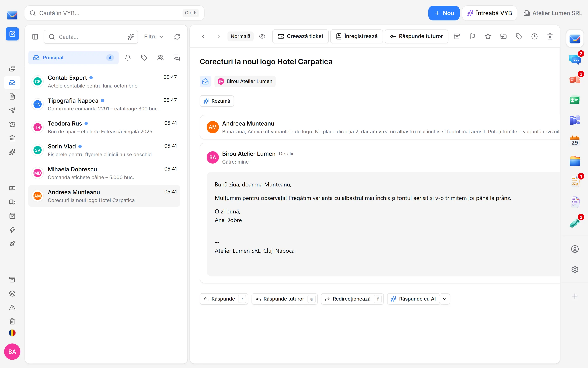Open the conversations chat tab
Viewport: 588px width, 368px height.
click(177, 58)
